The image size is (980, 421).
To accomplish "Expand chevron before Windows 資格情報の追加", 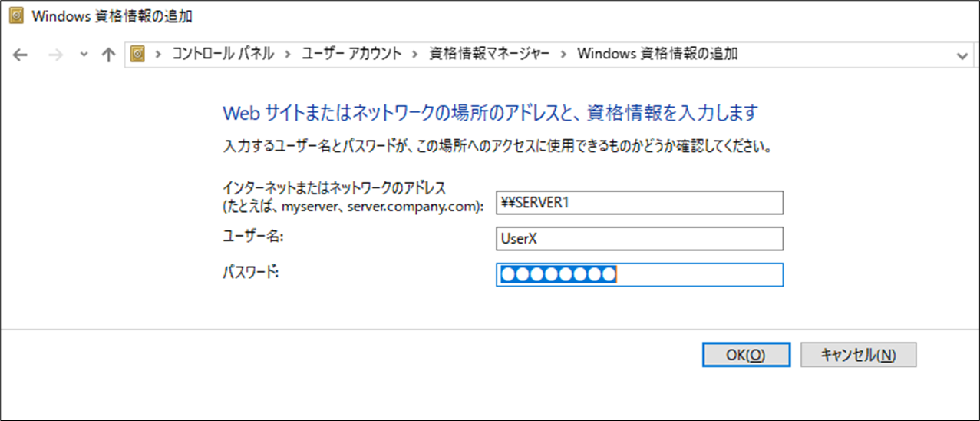I will [564, 54].
